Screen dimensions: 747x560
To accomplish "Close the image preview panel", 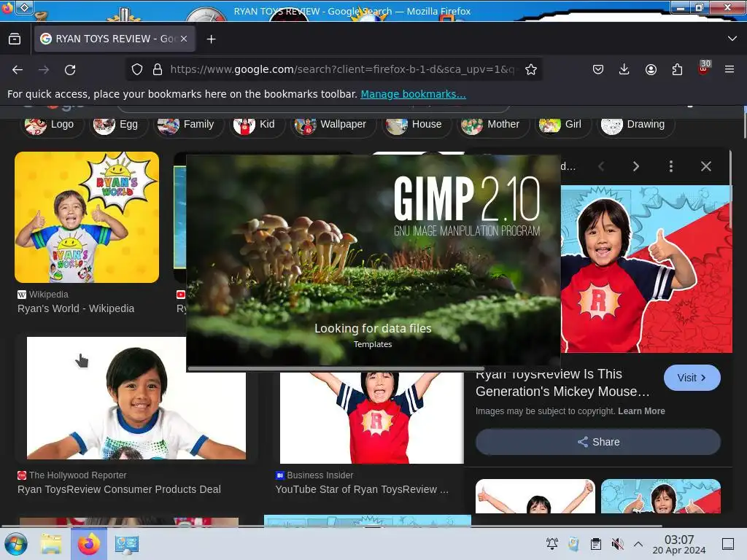I will click(706, 166).
